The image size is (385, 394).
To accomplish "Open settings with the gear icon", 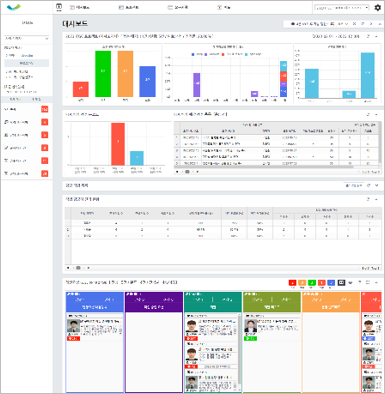I will coord(377,7).
